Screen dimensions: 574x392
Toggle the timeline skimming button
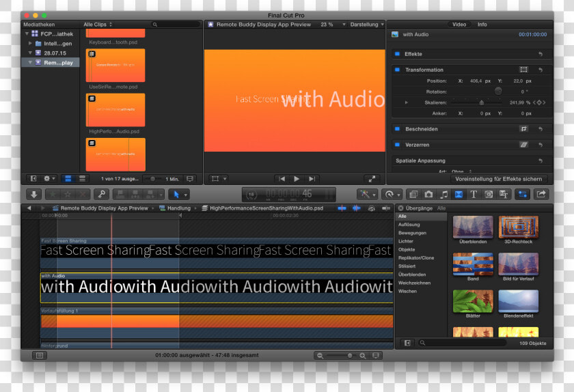342,208
